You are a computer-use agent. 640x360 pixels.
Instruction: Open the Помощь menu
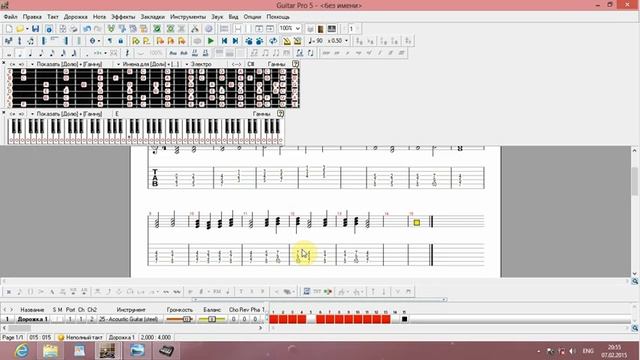278,17
